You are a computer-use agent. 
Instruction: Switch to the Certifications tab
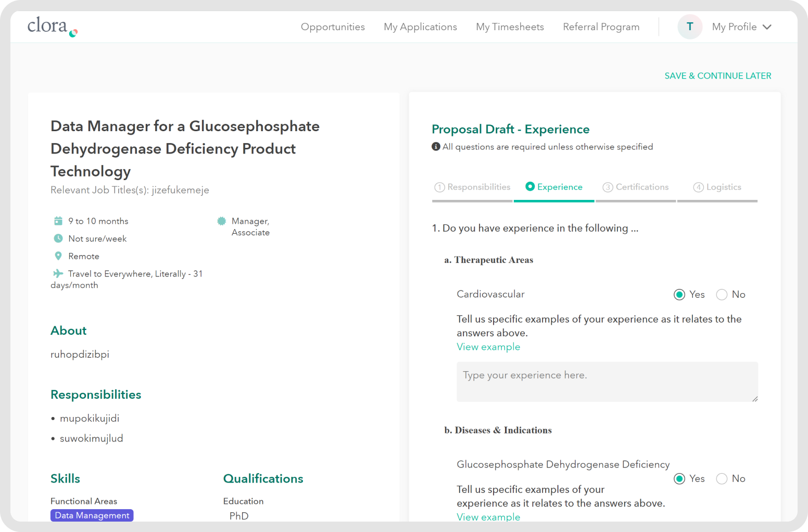tap(642, 187)
